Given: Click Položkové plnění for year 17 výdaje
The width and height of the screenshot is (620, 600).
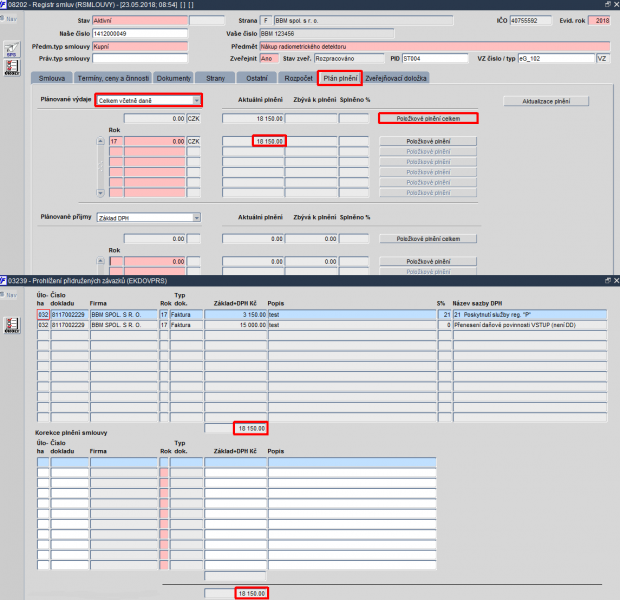Looking at the screenshot, I should (x=428, y=141).
